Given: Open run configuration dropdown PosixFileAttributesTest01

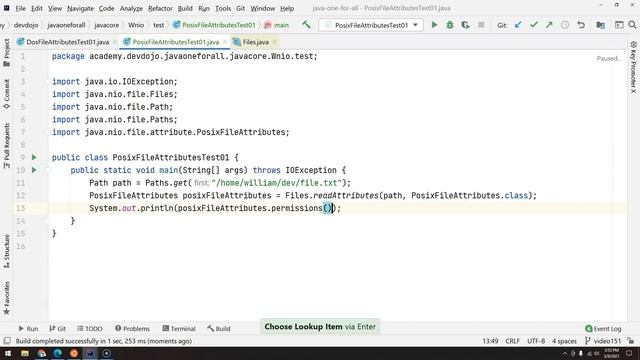Looking at the screenshot, I should pyautogui.click(x=371, y=25).
